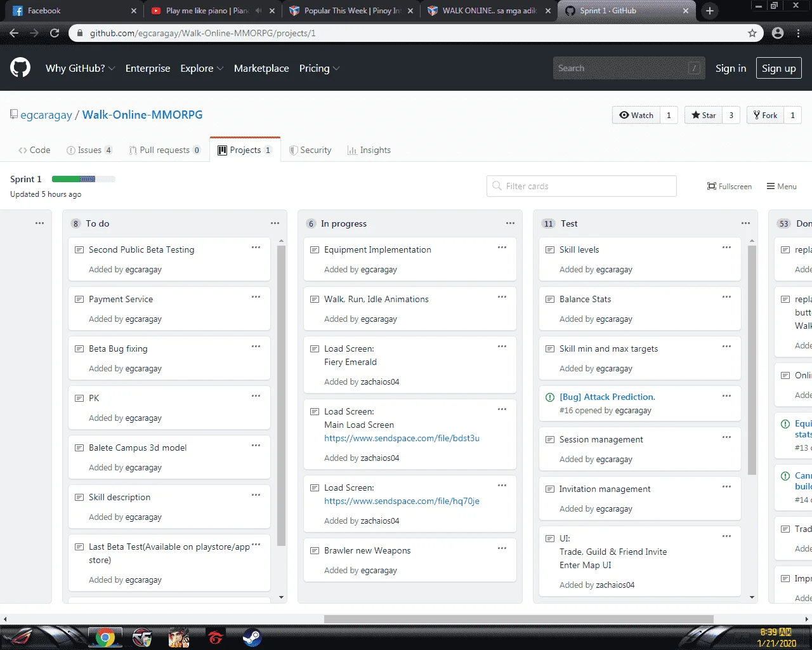Switch to the Insights tab
The image size is (812, 650).
click(x=369, y=150)
